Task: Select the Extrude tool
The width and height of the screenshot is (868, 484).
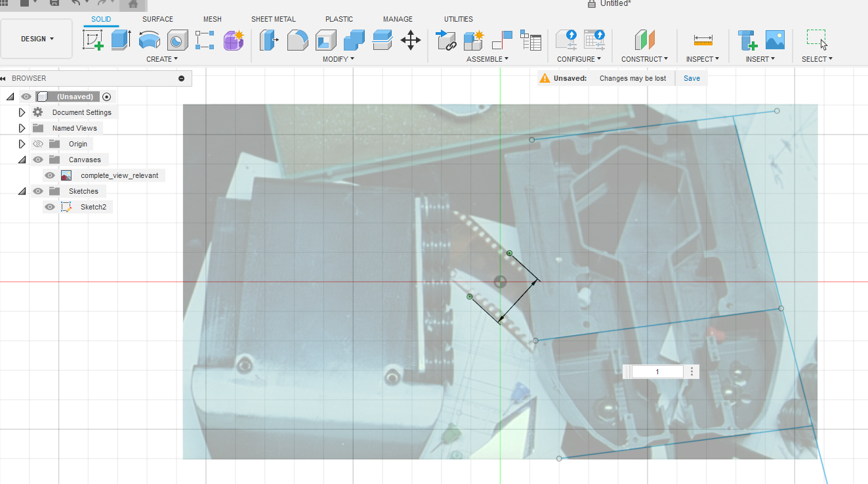Action: click(121, 40)
